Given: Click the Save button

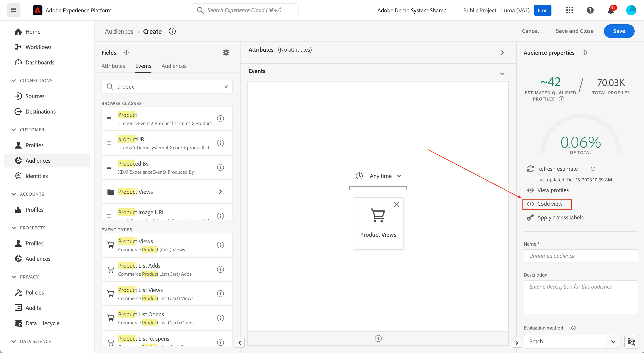Looking at the screenshot, I should tap(619, 31).
